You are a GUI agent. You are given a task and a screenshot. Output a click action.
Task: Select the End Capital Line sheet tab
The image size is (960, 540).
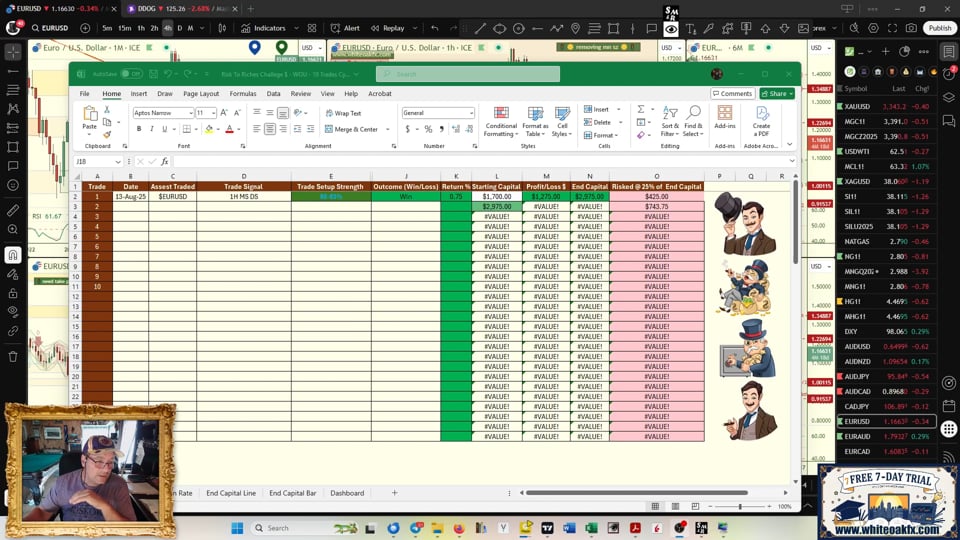point(231,493)
